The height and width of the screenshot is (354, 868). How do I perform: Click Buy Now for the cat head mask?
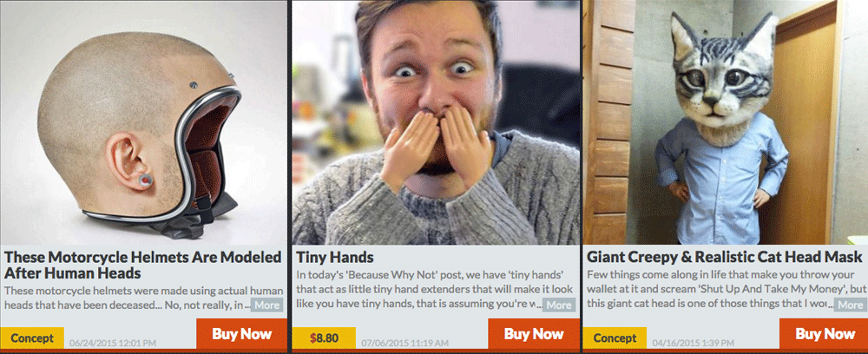click(x=825, y=334)
